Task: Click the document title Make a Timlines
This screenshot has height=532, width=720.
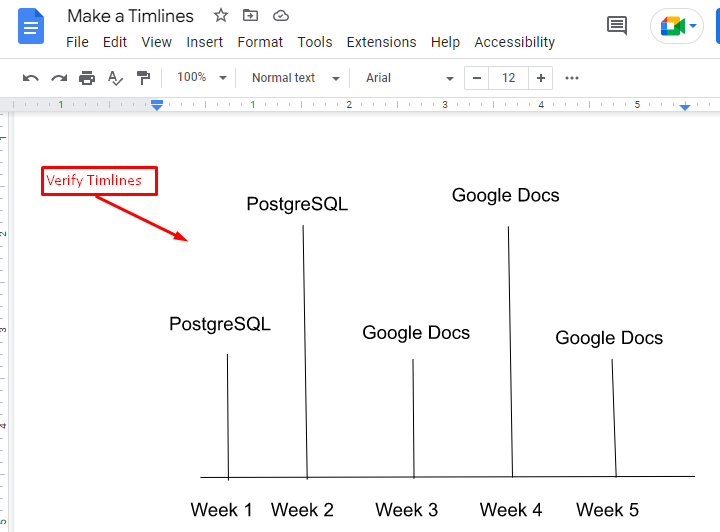Action: (130, 16)
